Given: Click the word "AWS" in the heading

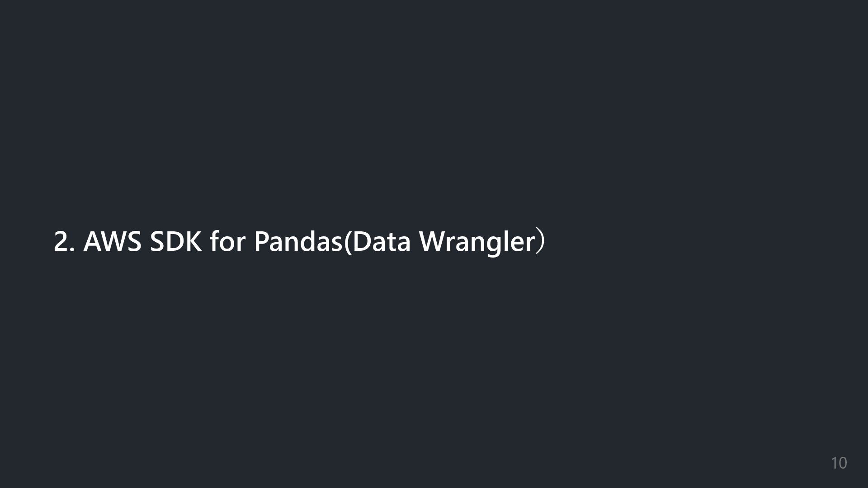Looking at the screenshot, I should 113,242.
